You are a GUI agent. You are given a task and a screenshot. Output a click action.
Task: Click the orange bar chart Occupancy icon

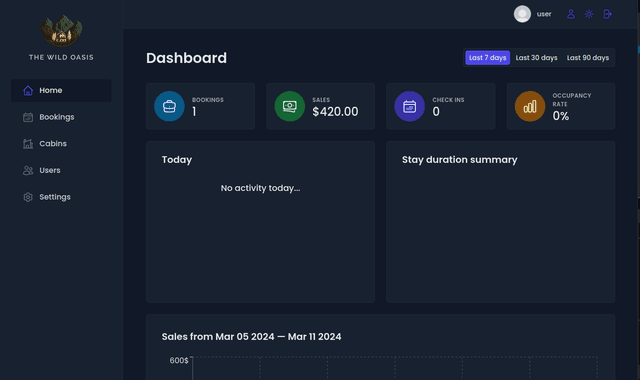pyautogui.click(x=530, y=106)
